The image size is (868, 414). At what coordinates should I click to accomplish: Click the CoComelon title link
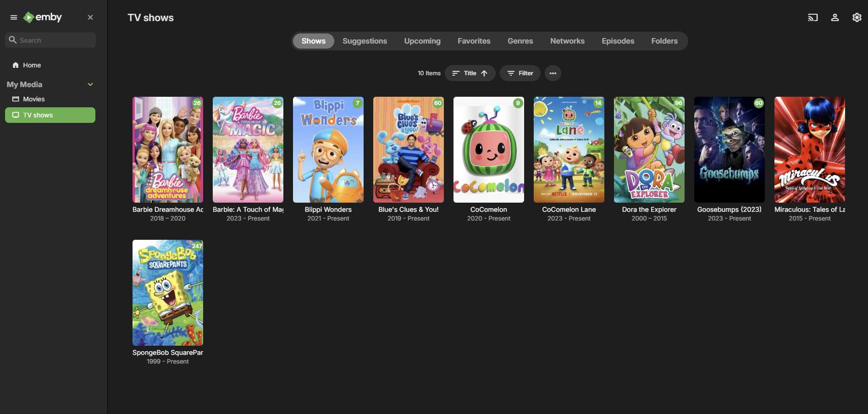coord(489,210)
